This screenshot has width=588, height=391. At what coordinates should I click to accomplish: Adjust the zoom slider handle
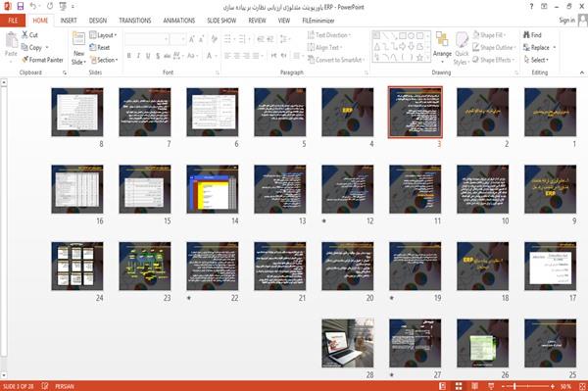[514, 386]
